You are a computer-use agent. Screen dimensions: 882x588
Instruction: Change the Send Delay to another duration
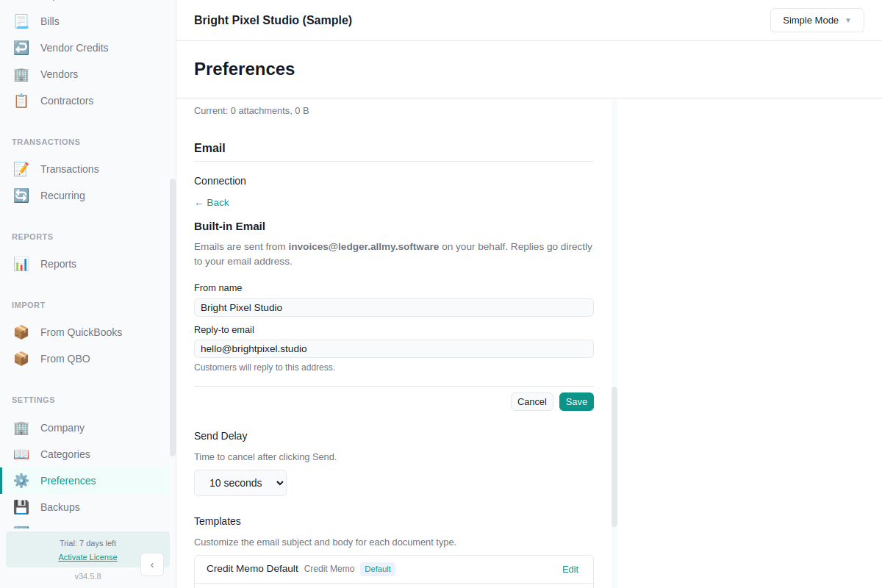(240, 483)
